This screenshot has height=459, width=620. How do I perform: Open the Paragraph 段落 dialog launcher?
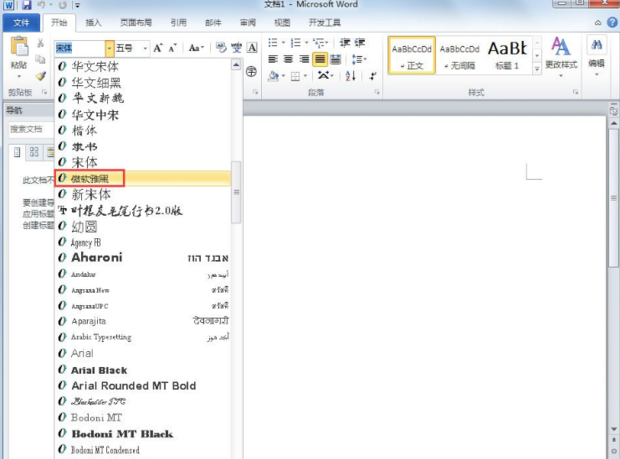[377, 92]
